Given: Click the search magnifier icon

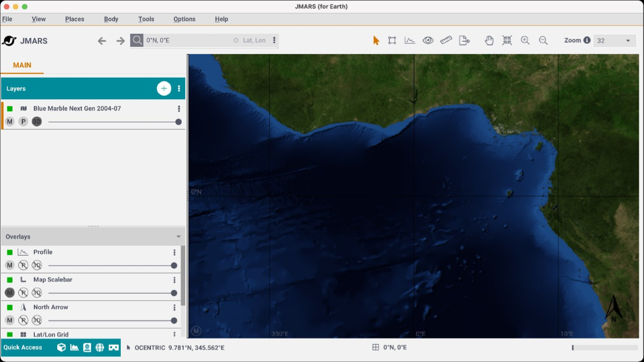Looking at the screenshot, I should coord(137,40).
